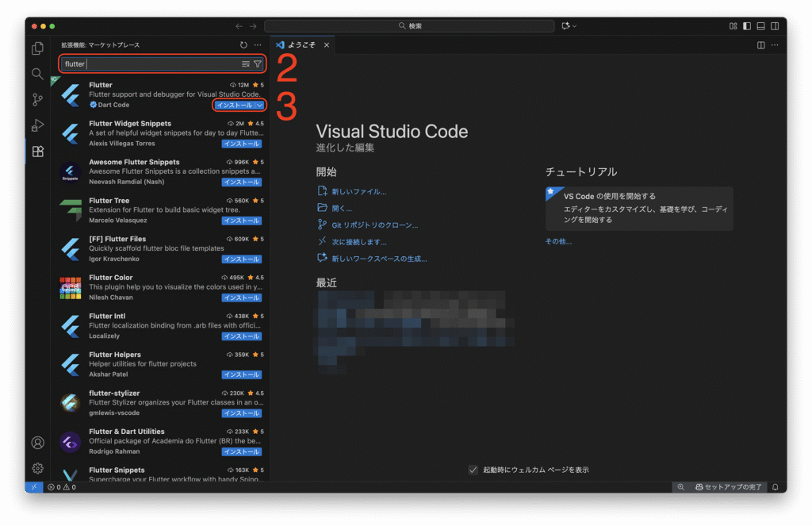Click the Extensions icon in activity bar
812x526 pixels.
click(37, 151)
